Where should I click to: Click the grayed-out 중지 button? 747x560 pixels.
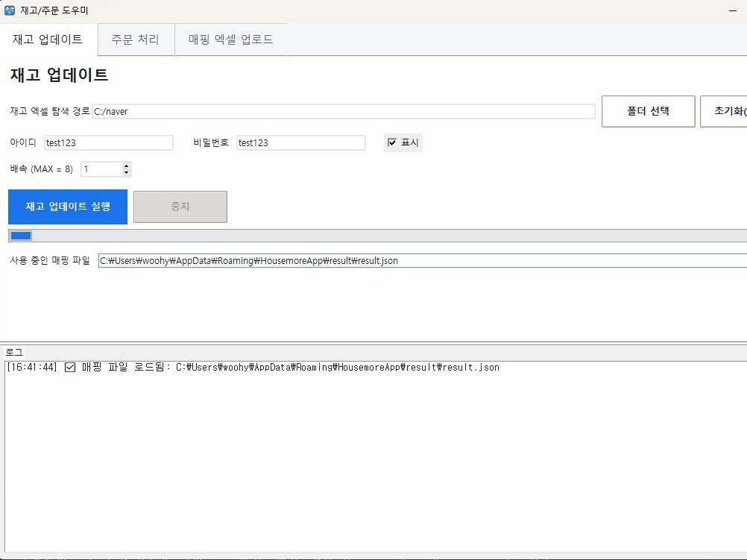(x=180, y=207)
